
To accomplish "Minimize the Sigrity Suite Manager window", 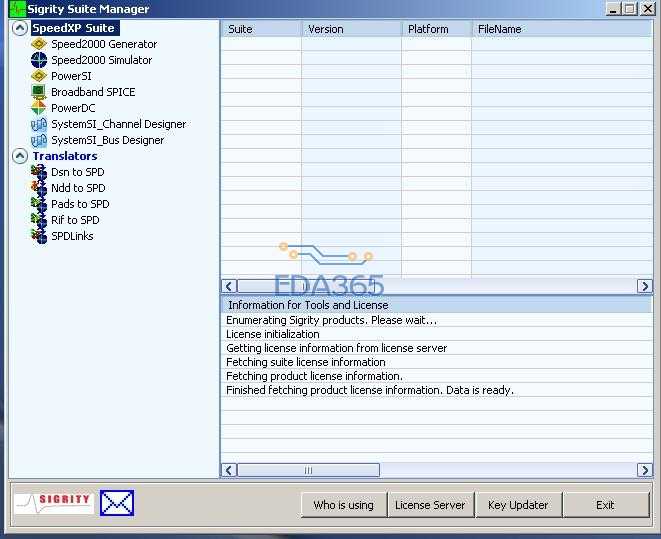I will tap(614, 8).
